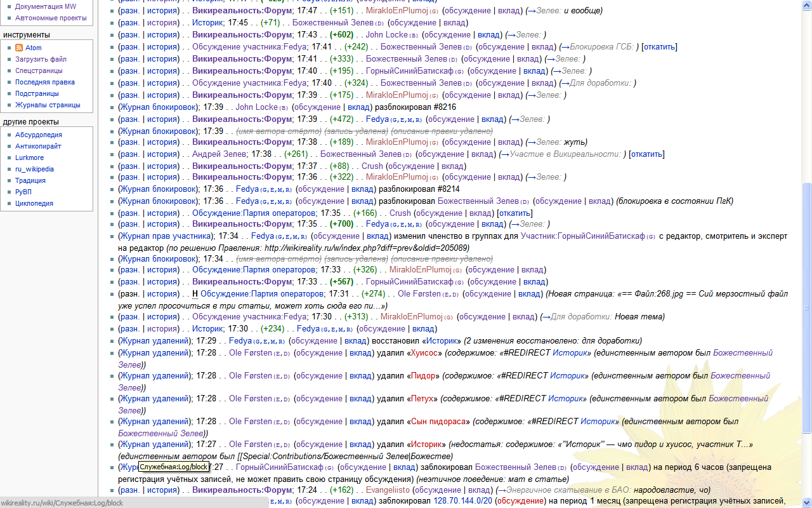Click the scrollbar up arrow
Screen dimensions: 812x508
[806, 5]
